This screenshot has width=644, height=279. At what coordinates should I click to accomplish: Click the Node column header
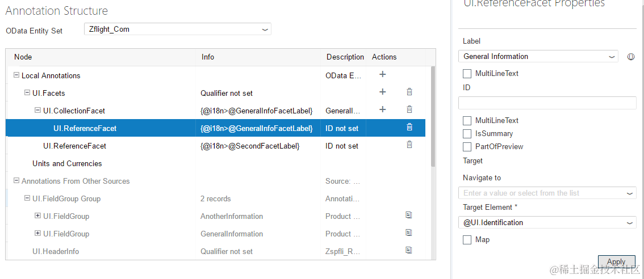coord(23,57)
